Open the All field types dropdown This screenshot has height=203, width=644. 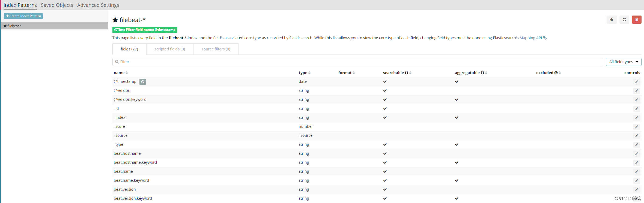coord(624,62)
